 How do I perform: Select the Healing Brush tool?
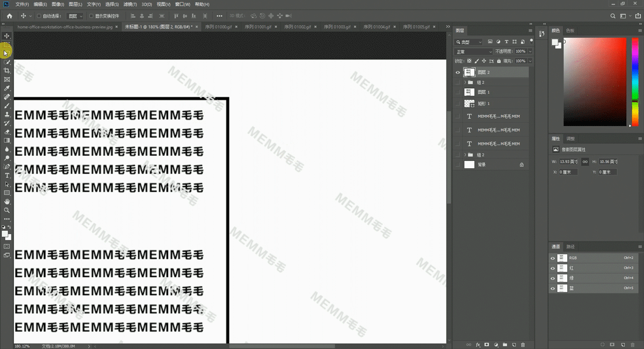[x=7, y=97]
